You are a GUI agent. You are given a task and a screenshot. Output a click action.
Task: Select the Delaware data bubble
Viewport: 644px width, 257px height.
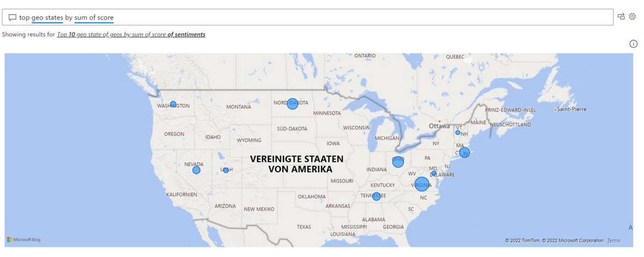point(434,174)
